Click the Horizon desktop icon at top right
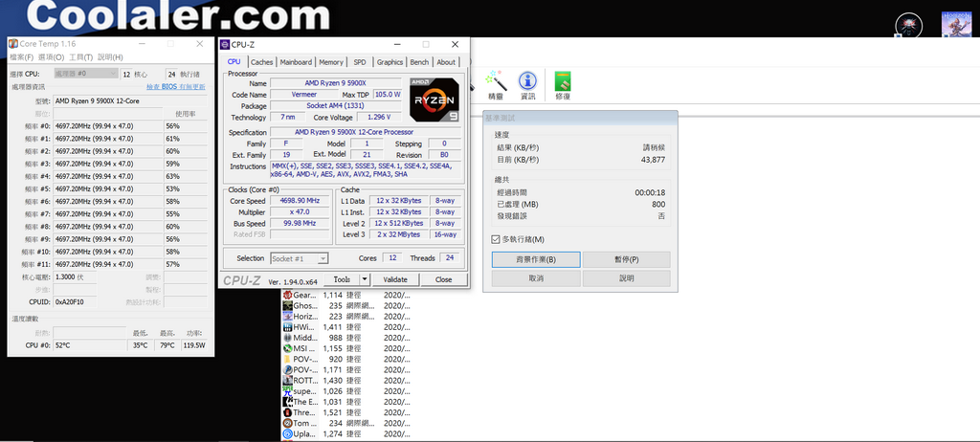Viewport: 980px width, 442px height. click(x=956, y=25)
